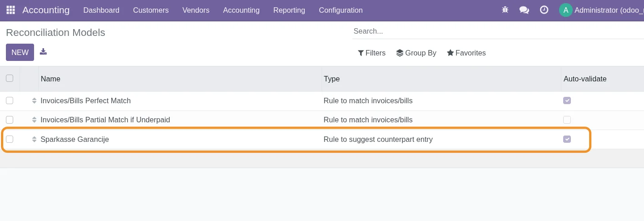Image resolution: width=644 pixels, height=221 pixels.
Task: Open the Sparkasse Garancije reconciliation model
Action: (x=75, y=139)
